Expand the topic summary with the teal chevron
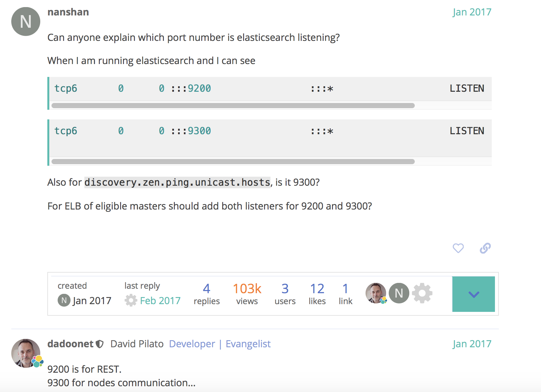The height and width of the screenshot is (392, 541). tap(473, 294)
